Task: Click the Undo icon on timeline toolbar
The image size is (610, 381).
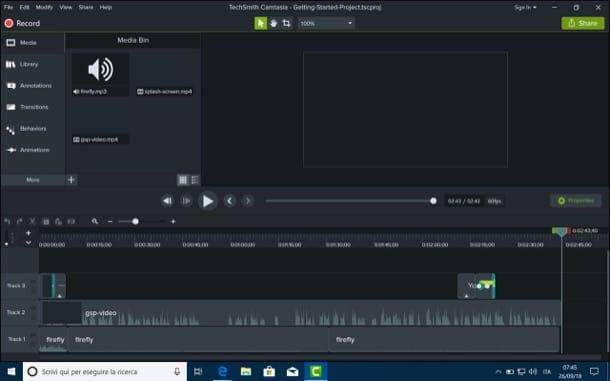Action: [x=7, y=221]
